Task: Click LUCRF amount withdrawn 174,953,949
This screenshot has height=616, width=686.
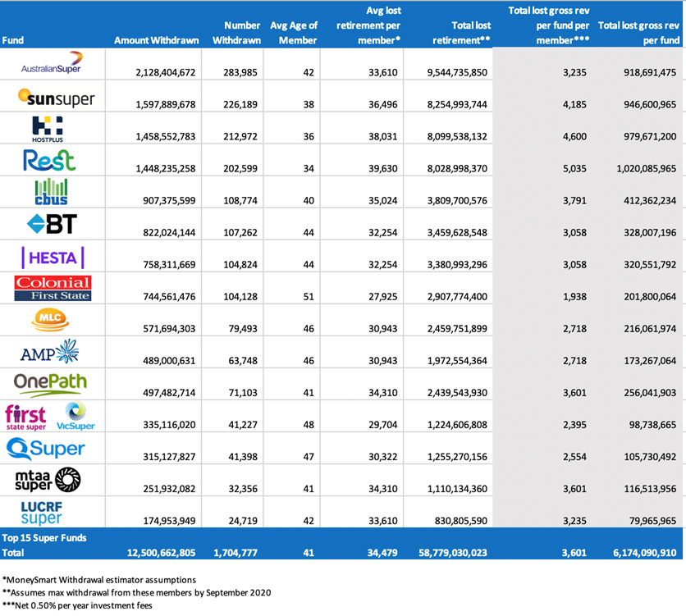Action: pyautogui.click(x=169, y=521)
